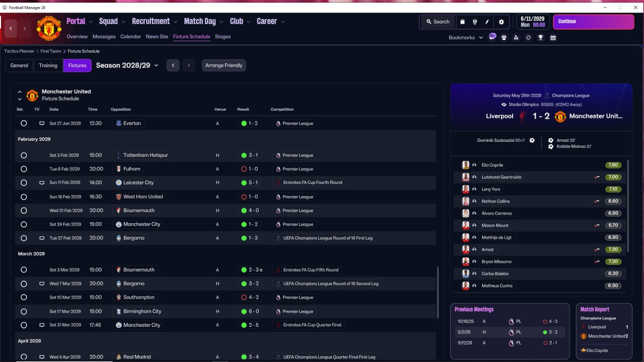Click the Real Madrid badge in fixtures list

tap(119, 357)
